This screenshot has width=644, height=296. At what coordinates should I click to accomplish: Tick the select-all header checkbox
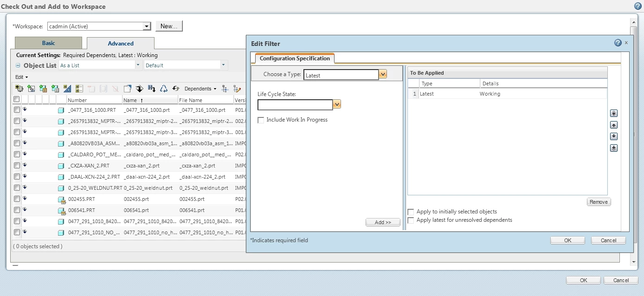17,99
